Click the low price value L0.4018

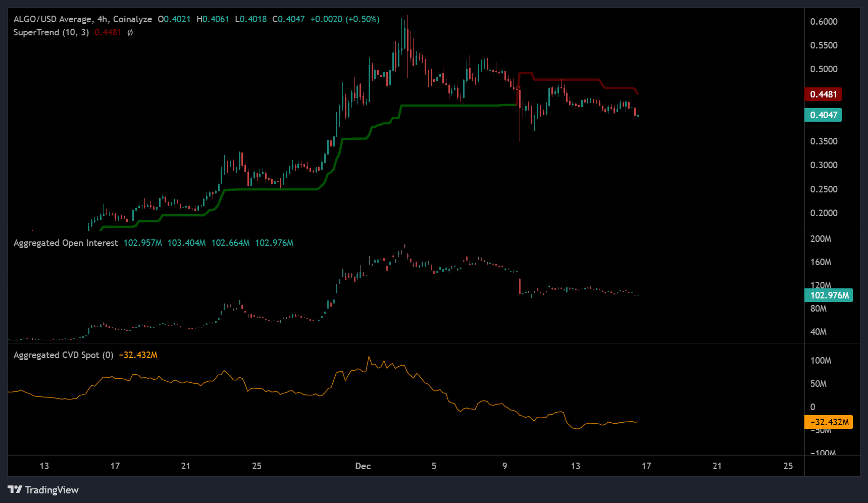(251, 19)
